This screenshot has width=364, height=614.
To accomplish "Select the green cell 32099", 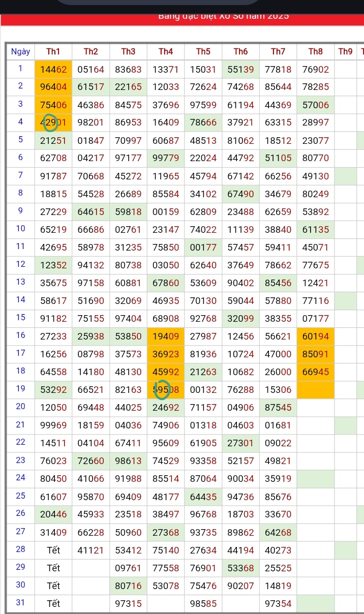I will tap(240, 318).
